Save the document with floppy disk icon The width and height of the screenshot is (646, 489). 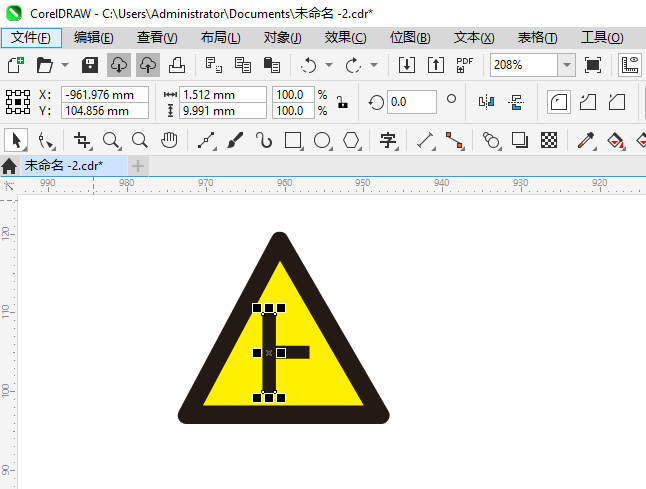tap(90, 65)
